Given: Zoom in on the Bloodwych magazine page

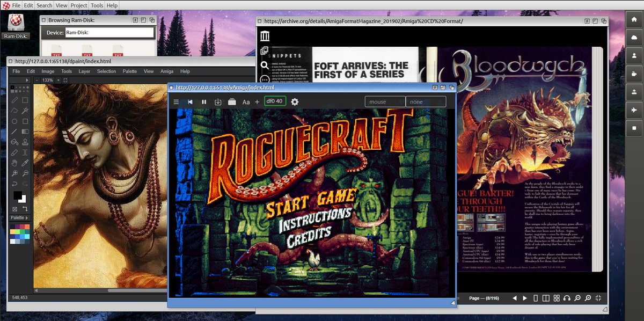Looking at the screenshot, I should point(588,297).
